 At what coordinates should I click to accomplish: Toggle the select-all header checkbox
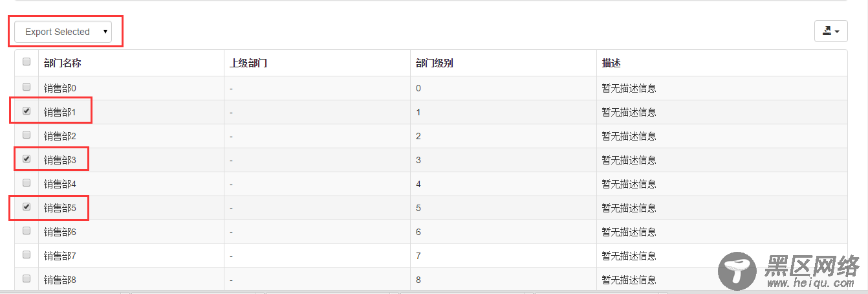click(27, 62)
